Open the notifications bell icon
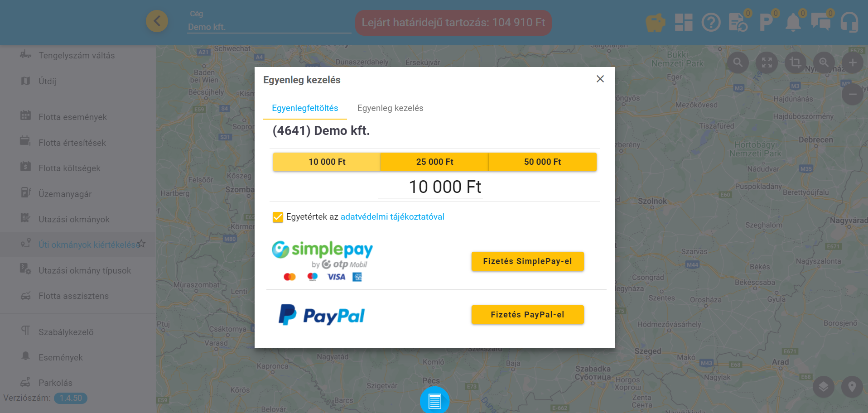868x413 pixels. coord(793,22)
